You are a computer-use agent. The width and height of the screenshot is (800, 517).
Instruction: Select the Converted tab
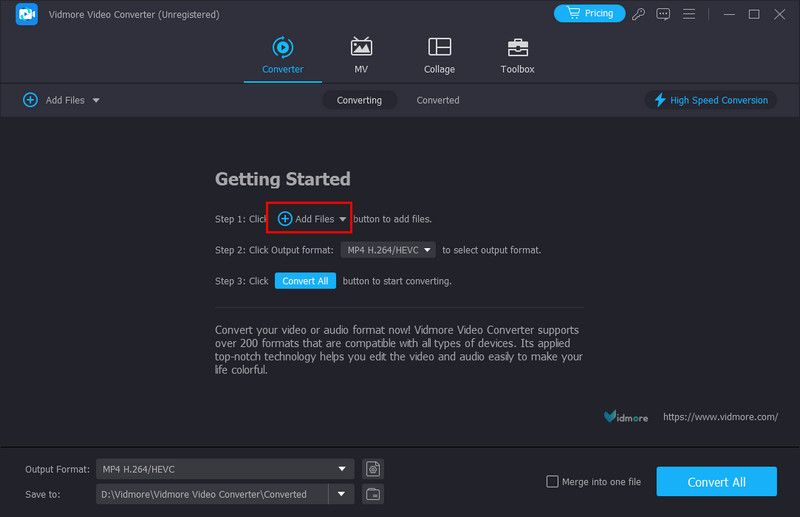[438, 101]
